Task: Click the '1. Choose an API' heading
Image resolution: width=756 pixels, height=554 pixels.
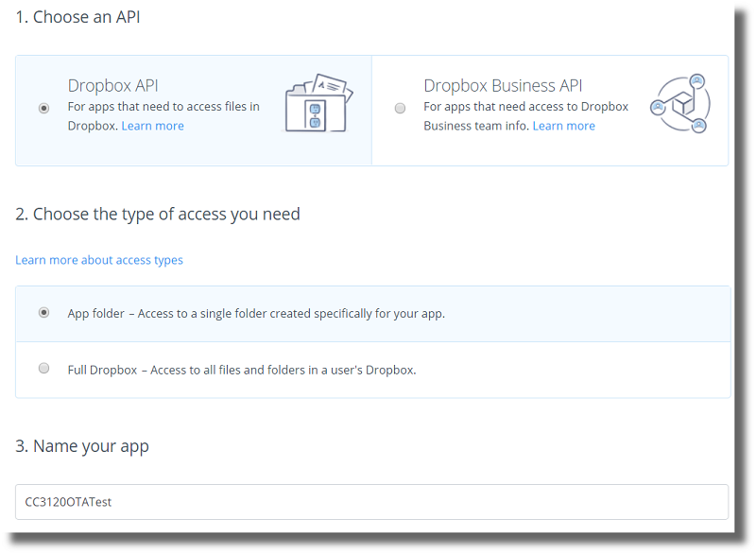Action: click(x=77, y=17)
